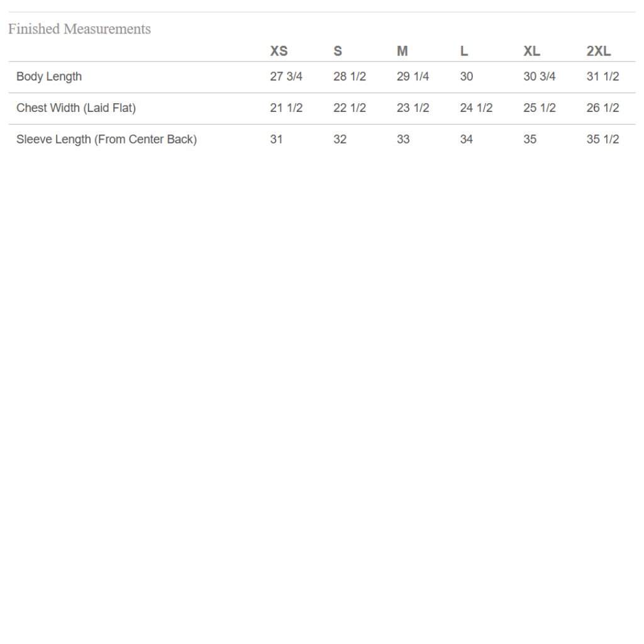Select the 2XL size column header
Image resolution: width=644 pixels, height=644 pixels.
coord(599,51)
